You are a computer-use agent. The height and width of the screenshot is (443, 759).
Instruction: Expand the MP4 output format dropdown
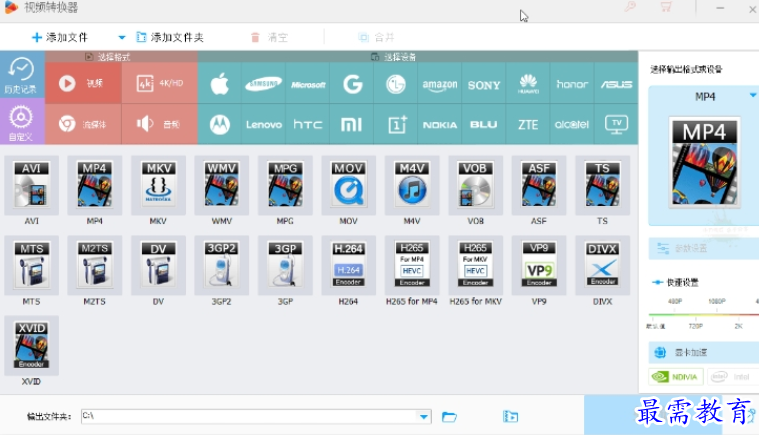tap(752, 95)
